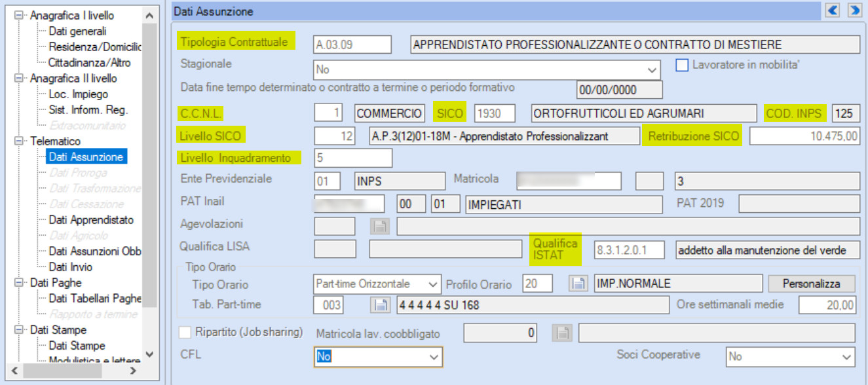Viewport: 868px width, 385px height.
Task: Select Residenza/Domicilio tree item
Action: 94,46
